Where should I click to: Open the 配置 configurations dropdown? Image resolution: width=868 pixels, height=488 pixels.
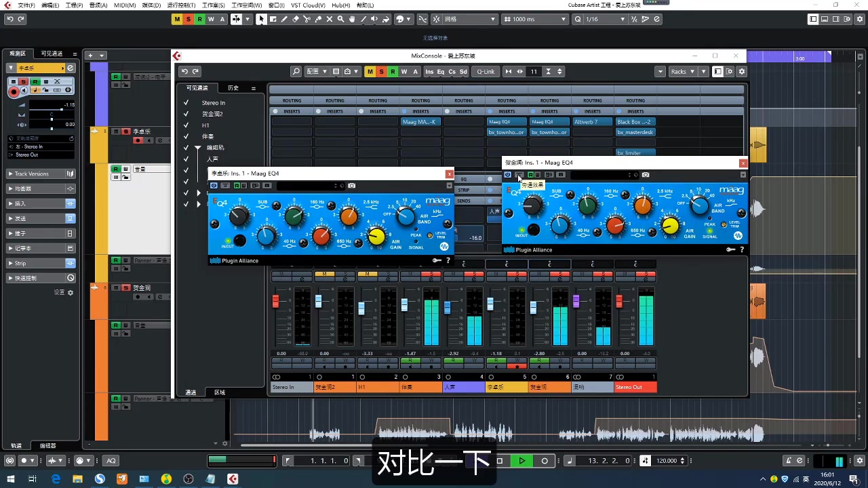316,71
